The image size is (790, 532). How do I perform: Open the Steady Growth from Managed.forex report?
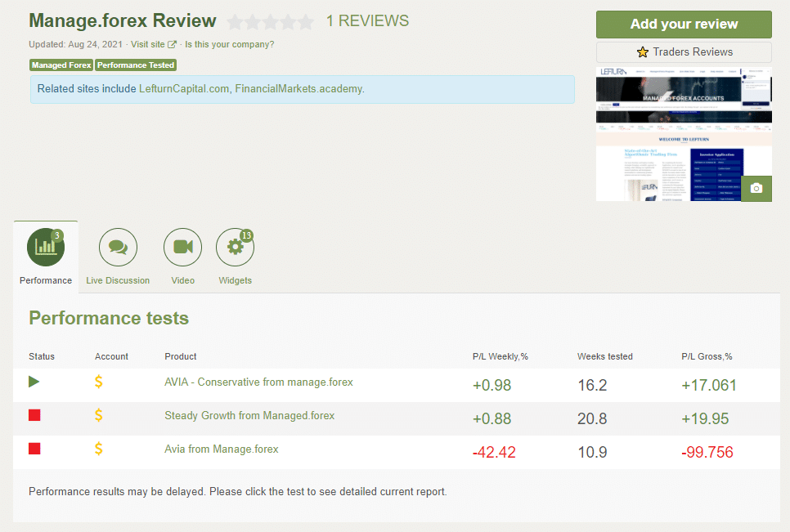248,415
